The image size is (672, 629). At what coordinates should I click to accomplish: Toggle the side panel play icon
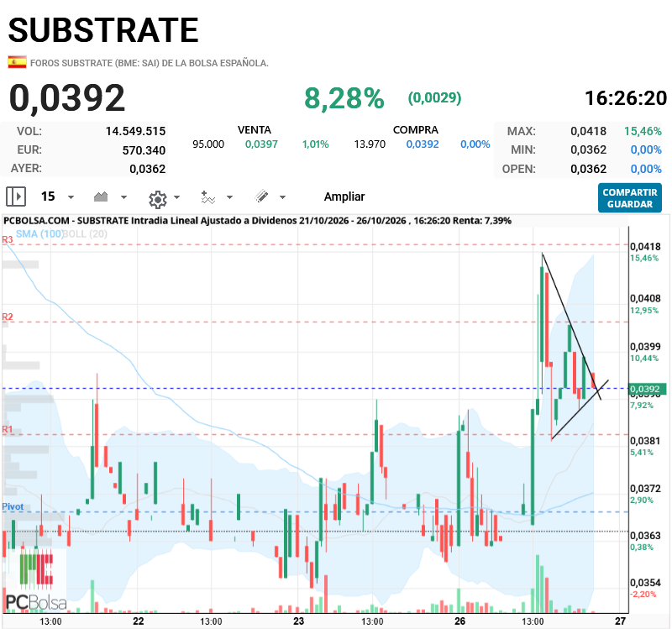click(16, 197)
